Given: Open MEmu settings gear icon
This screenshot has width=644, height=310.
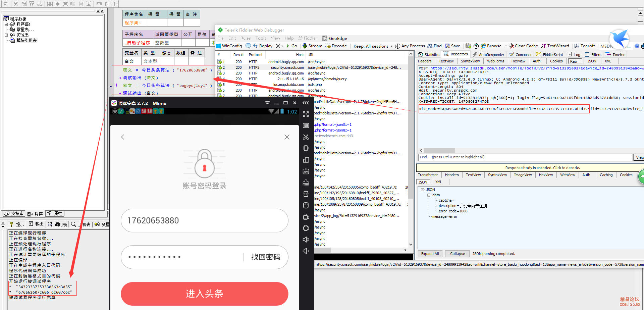Looking at the screenshot, I should (306, 228).
